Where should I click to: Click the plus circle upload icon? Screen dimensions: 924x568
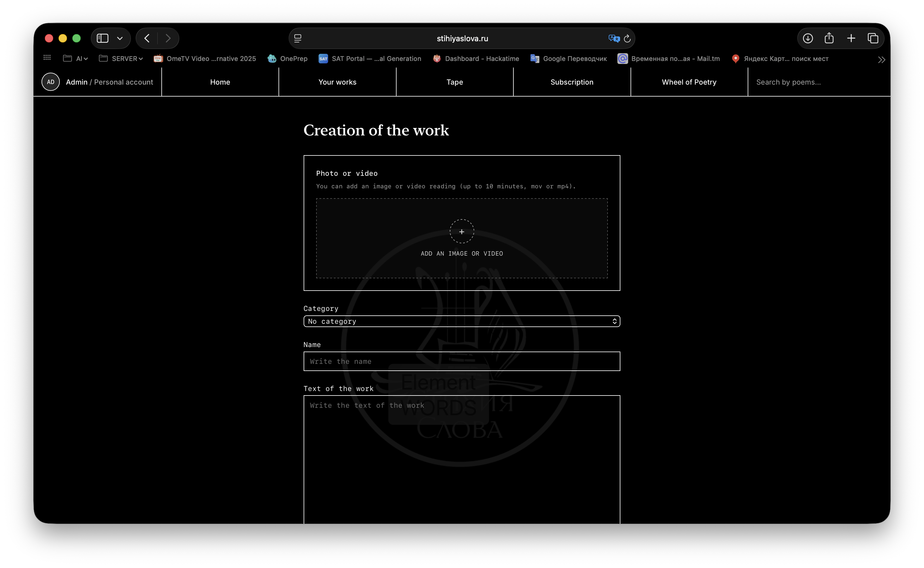(x=462, y=231)
